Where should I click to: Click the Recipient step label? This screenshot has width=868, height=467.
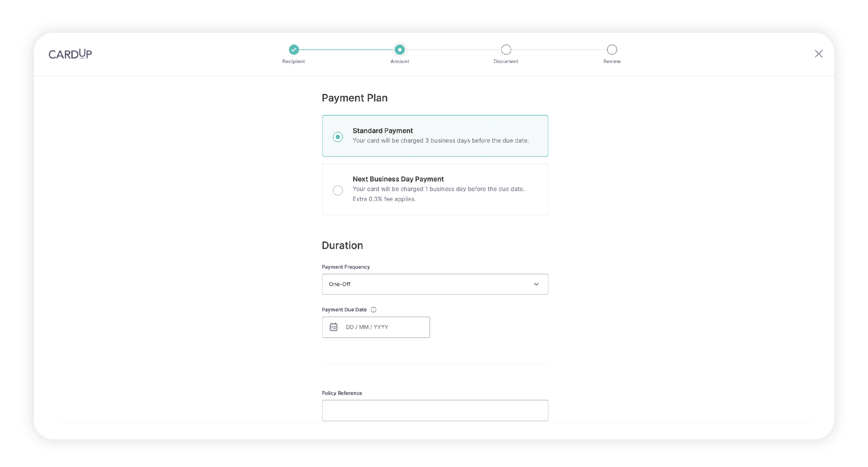pos(293,61)
